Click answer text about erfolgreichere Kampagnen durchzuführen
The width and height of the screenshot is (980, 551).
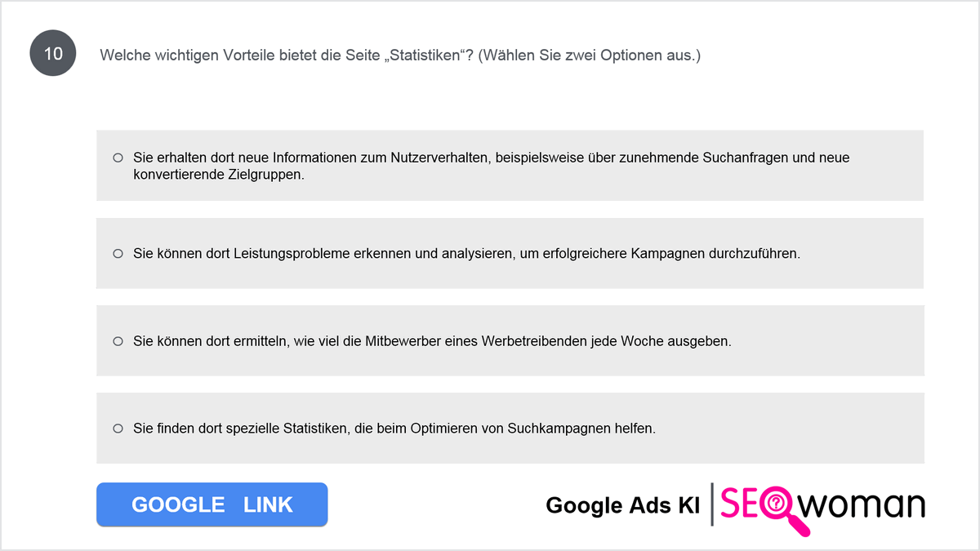click(467, 253)
